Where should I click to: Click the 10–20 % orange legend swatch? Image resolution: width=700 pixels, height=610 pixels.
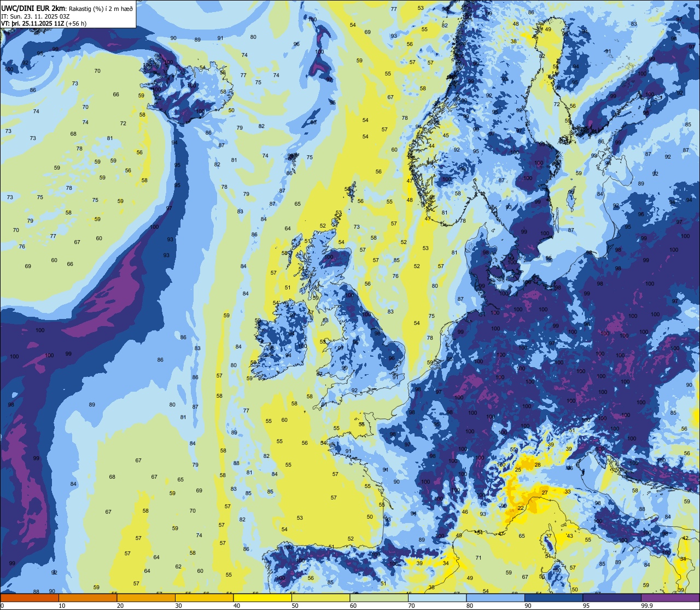pyautogui.click(x=87, y=597)
